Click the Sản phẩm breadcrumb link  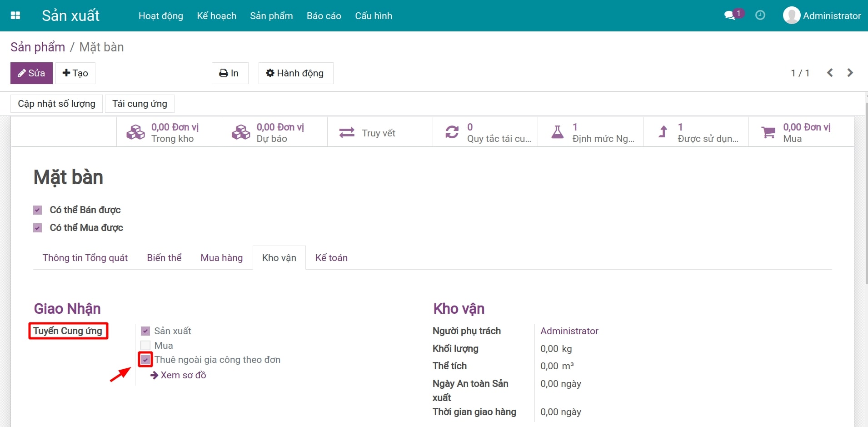(38, 47)
